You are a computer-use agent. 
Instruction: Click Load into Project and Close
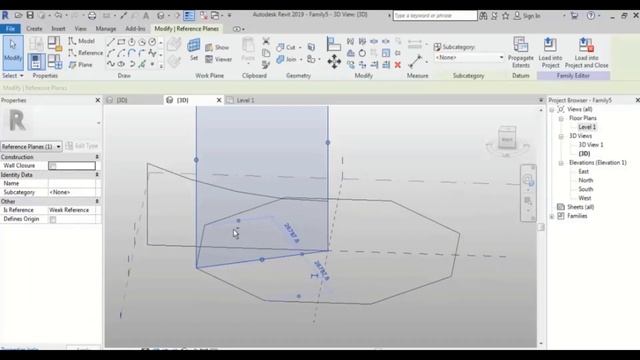pyautogui.click(x=587, y=53)
